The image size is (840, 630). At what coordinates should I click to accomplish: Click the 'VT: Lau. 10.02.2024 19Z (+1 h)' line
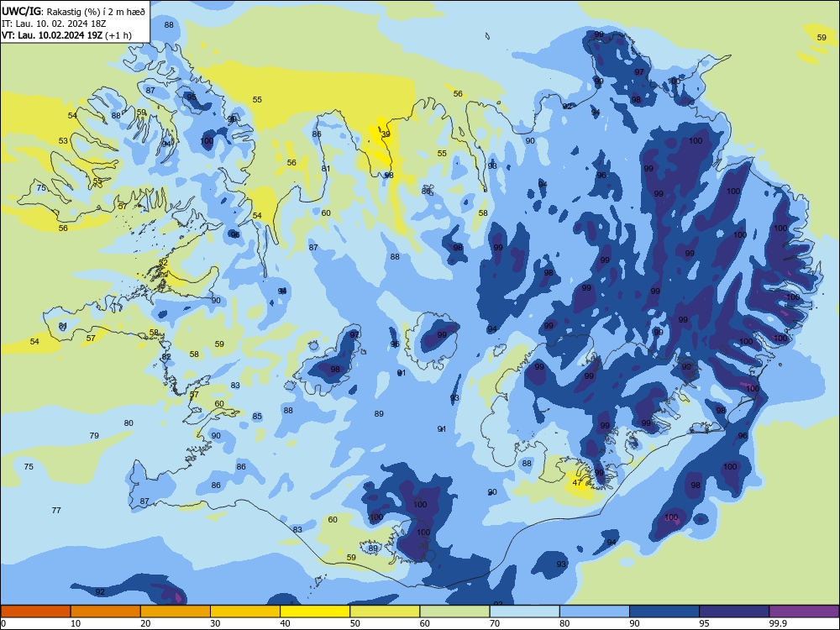(66, 35)
